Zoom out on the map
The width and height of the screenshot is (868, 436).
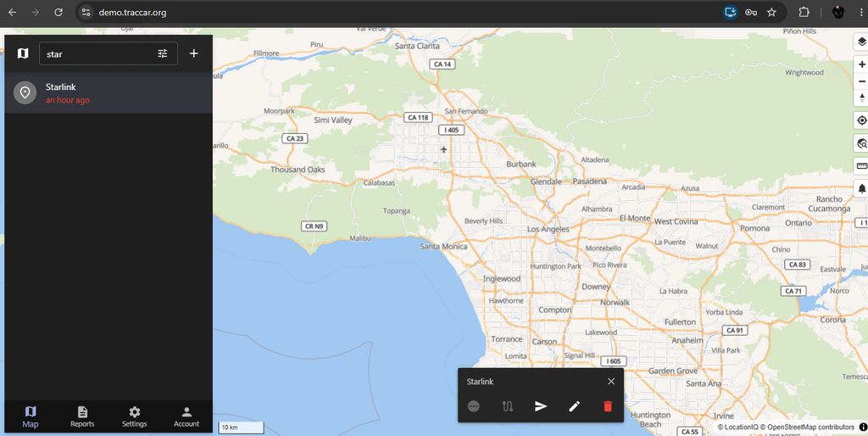click(862, 81)
